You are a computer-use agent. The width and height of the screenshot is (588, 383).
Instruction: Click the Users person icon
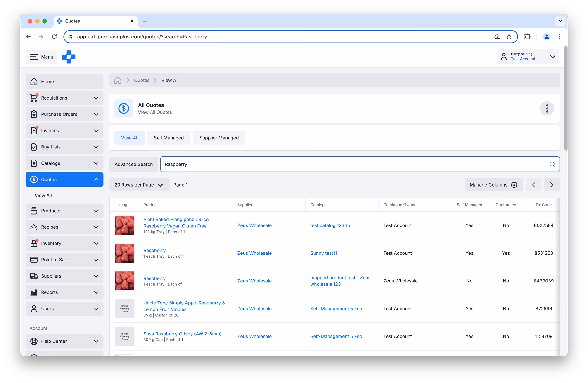point(34,309)
